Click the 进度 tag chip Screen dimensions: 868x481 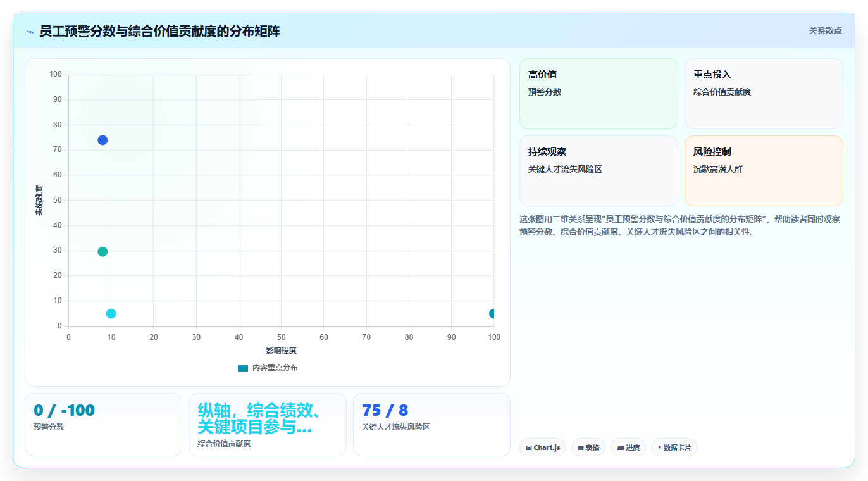[x=628, y=447]
